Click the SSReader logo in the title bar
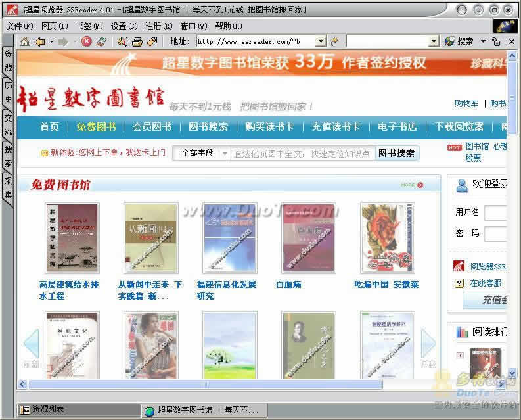521x420 pixels. coord(12,10)
